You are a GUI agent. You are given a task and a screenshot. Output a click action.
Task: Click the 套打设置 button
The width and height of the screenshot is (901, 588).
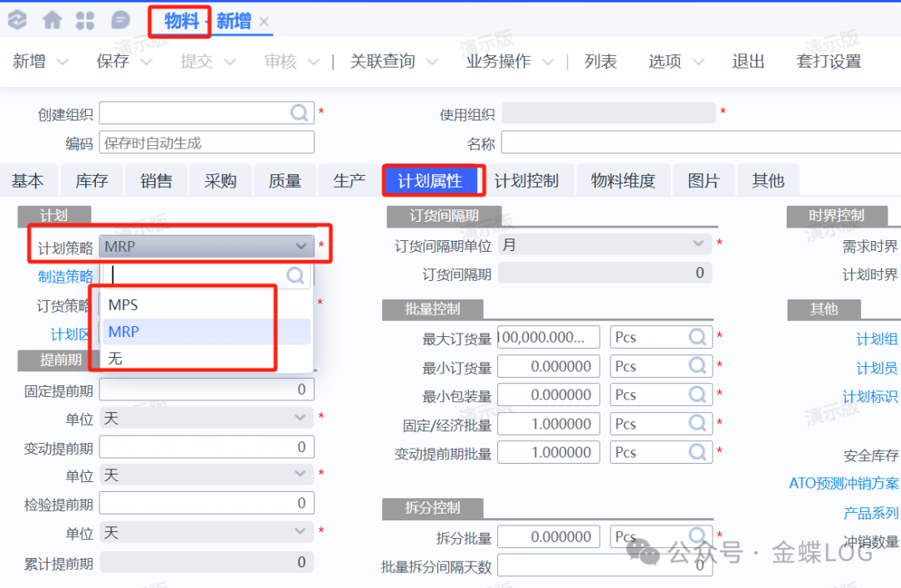coord(828,62)
